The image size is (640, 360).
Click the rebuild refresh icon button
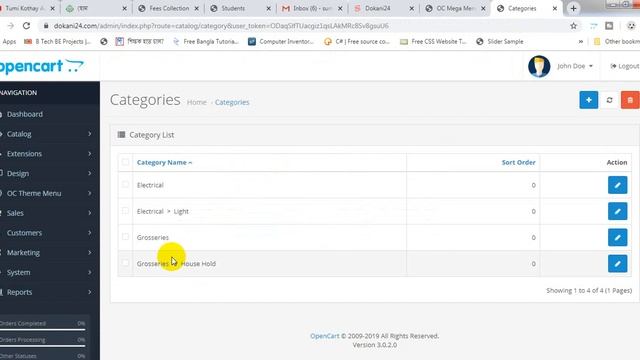click(x=609, y=100)
